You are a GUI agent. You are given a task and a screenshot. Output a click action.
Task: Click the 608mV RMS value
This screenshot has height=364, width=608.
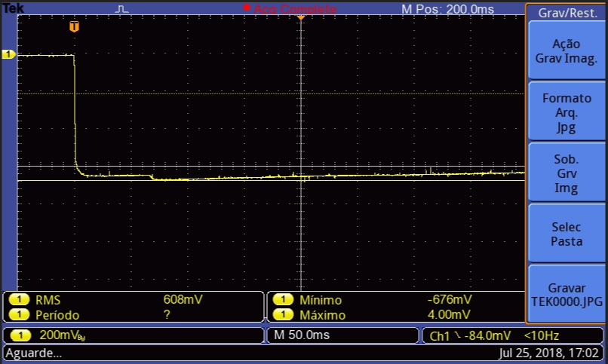[x=183, y=299]
